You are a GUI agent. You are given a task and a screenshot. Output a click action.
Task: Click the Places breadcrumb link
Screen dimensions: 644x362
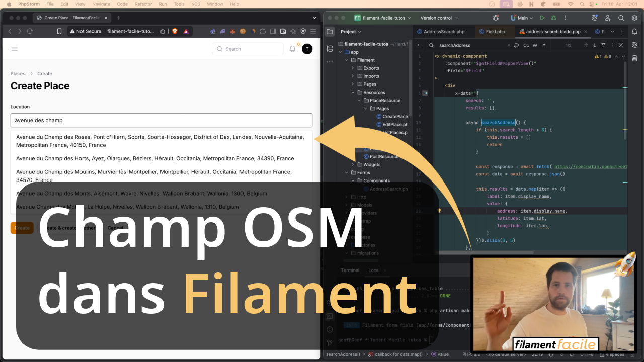pyautogui.click(x=18, y=74)
